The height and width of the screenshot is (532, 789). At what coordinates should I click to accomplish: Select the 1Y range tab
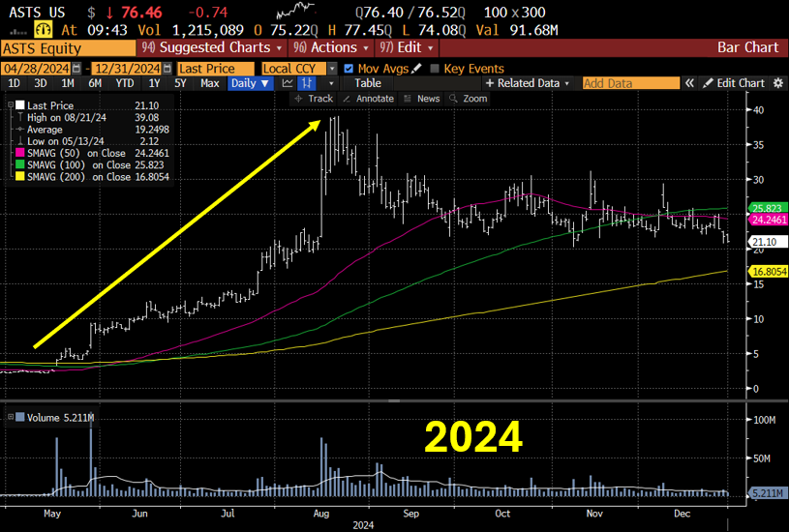(154, 83)
